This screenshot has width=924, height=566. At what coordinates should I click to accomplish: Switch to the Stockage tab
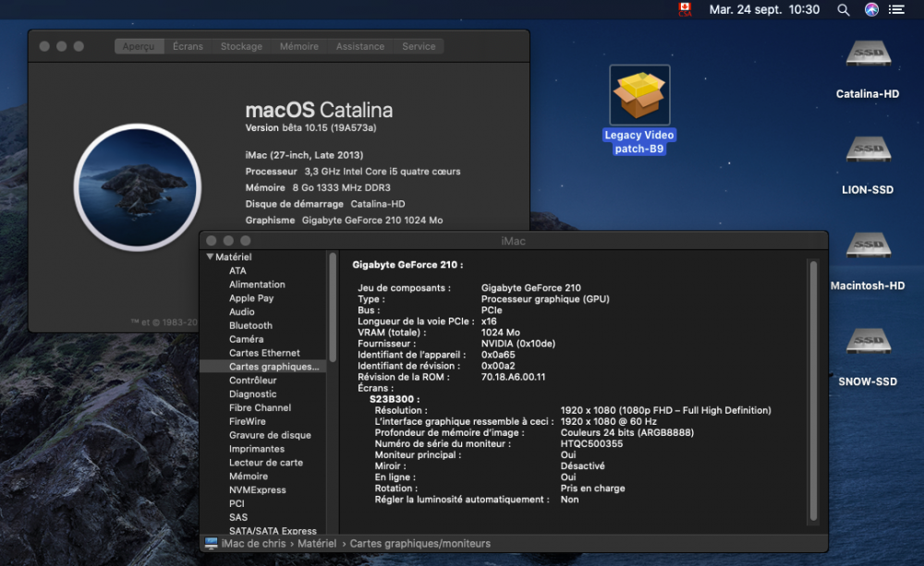pyautogui.click(x=241, y=46)
